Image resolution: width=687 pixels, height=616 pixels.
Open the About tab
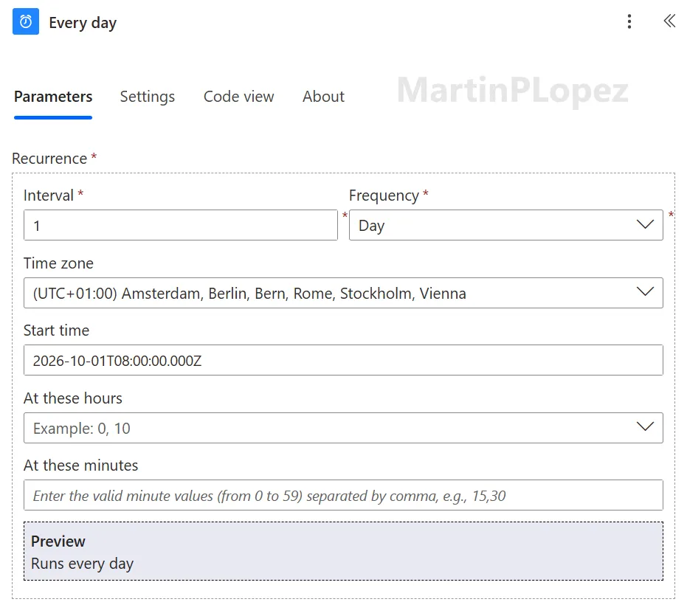tap(323, 97)
